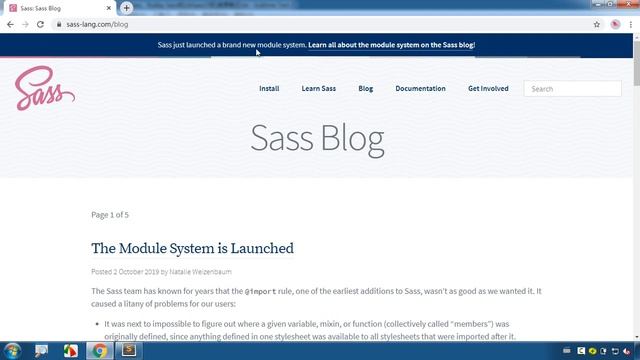Open the Documentation navigation link
Viewport: 640px width, 360px height.
click(x=420, y=89)
